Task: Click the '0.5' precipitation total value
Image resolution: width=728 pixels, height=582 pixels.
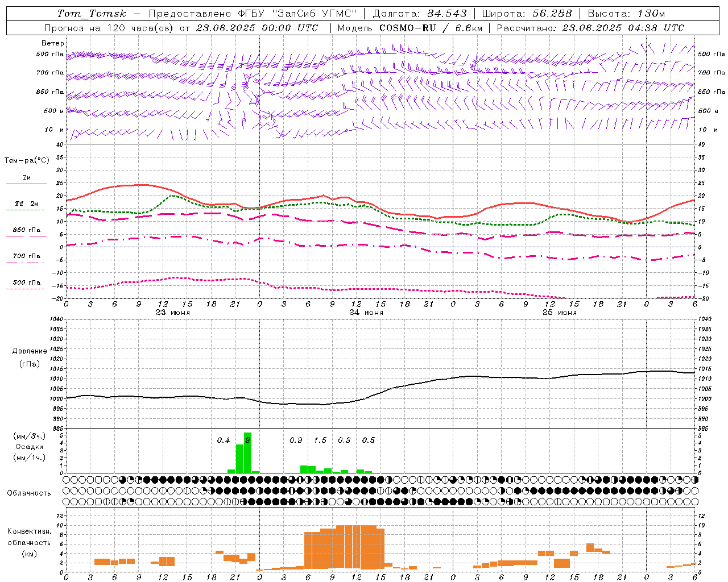Action: 369,440
